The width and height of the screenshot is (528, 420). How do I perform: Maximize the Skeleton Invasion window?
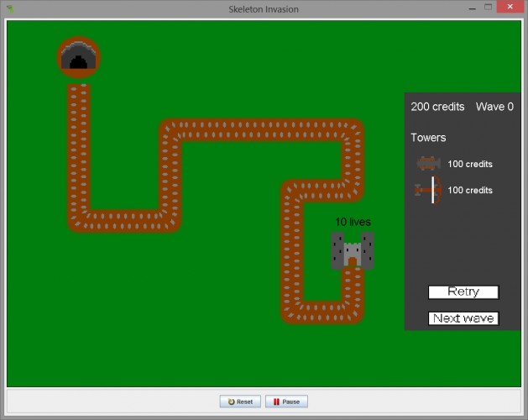pyautogui.click(x=488, y=7)
